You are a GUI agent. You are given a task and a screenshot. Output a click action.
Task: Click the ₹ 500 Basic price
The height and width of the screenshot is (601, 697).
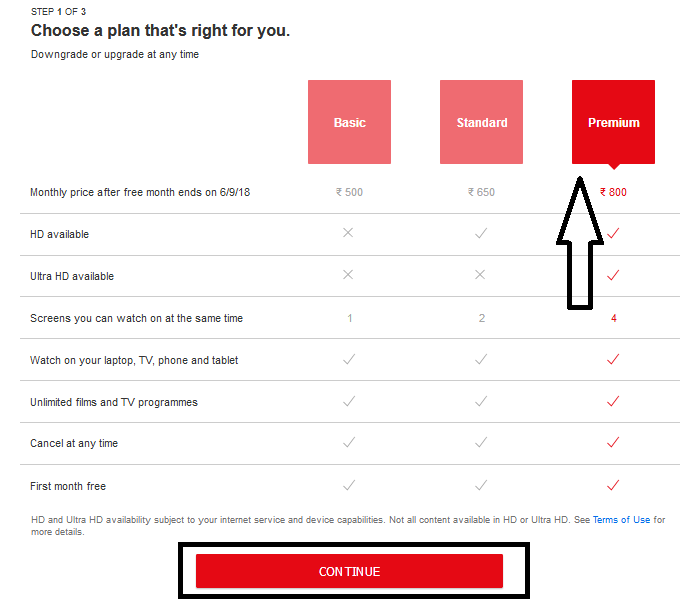tap(349, 192)
